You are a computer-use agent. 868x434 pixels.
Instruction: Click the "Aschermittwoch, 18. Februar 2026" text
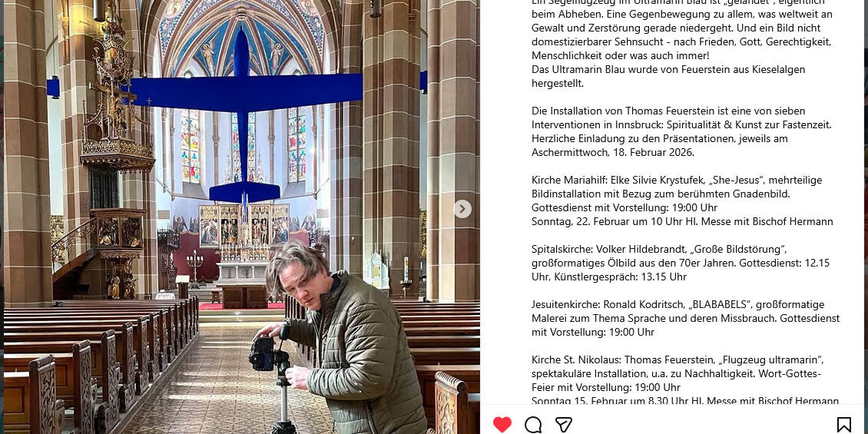pyautogui.click(x=613, y=152)
